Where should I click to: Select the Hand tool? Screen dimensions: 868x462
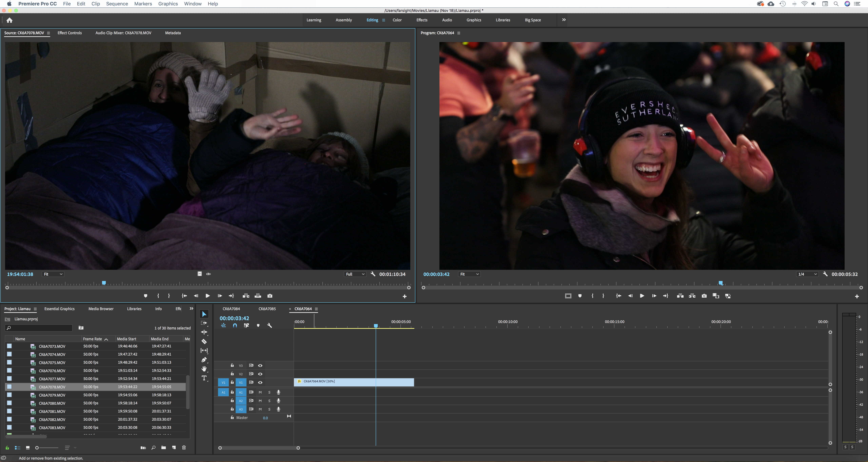(204, 369)
